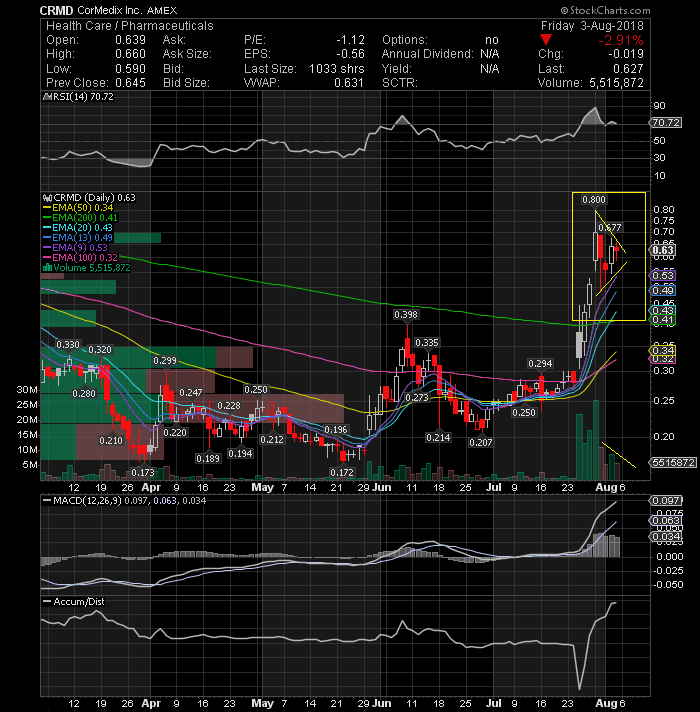Select the High value 0.660
700x712 pixels.
(130, 54)
